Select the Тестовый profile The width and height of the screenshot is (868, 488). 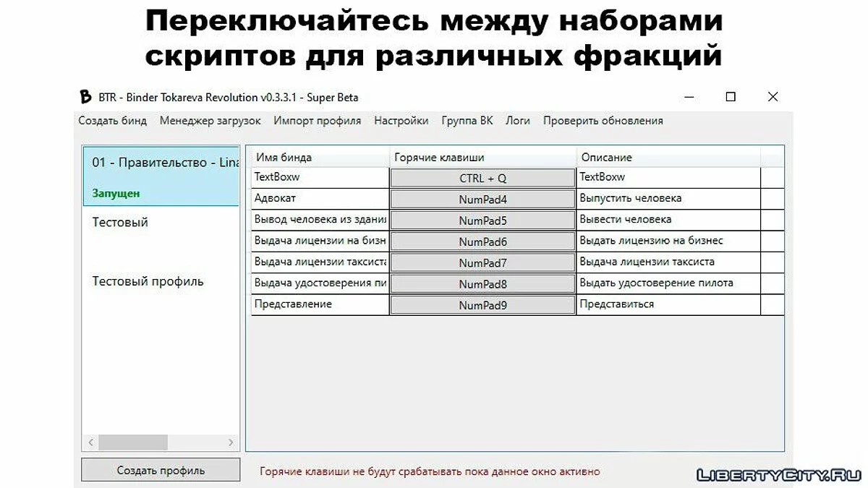(x=120, y=223)
